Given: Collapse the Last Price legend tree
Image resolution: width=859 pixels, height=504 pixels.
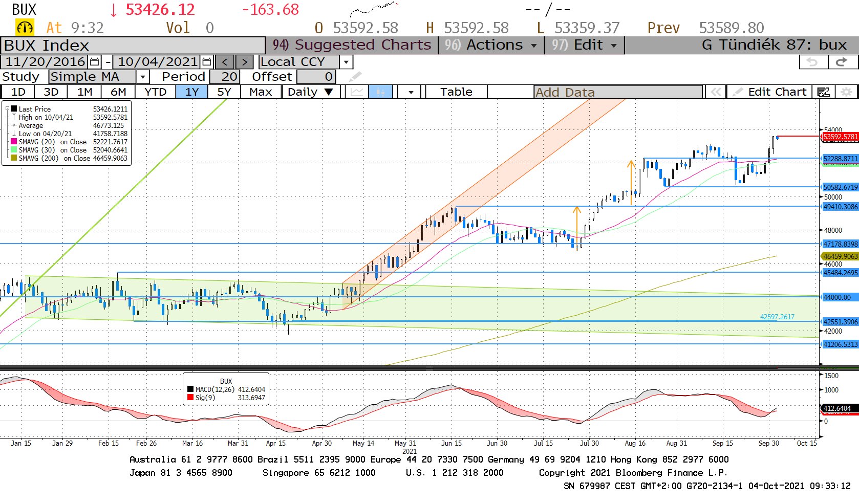Looking at the screenshot, I should pyautogui.click(x=7, y=108).
